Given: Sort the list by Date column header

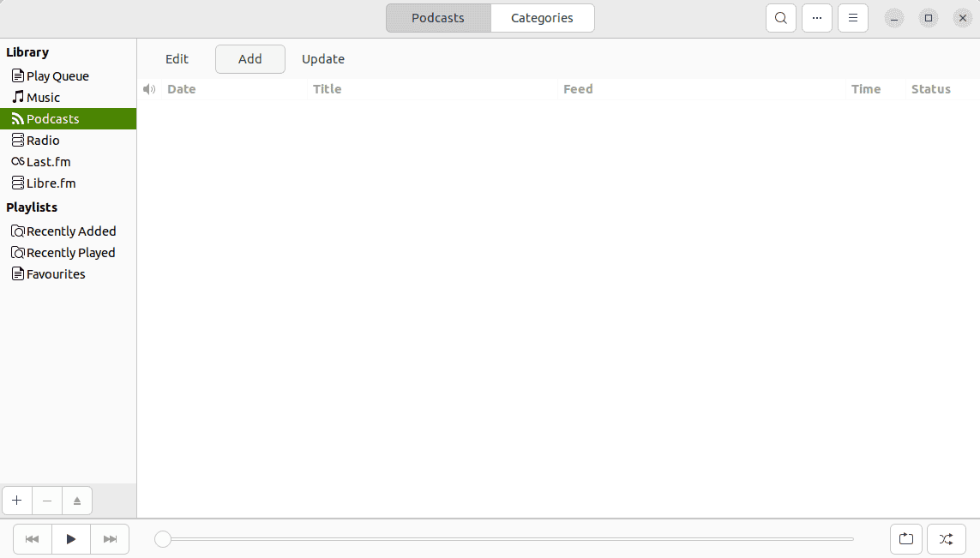Looking at the screenshot, I should [x=182, y=89].
